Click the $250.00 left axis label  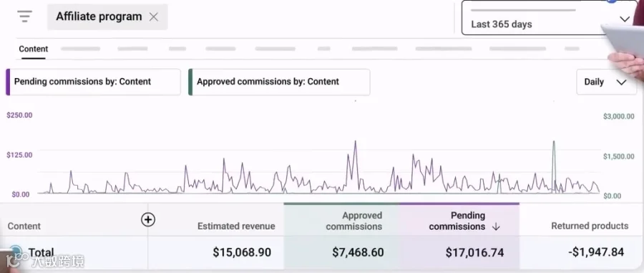pos(19,115)
